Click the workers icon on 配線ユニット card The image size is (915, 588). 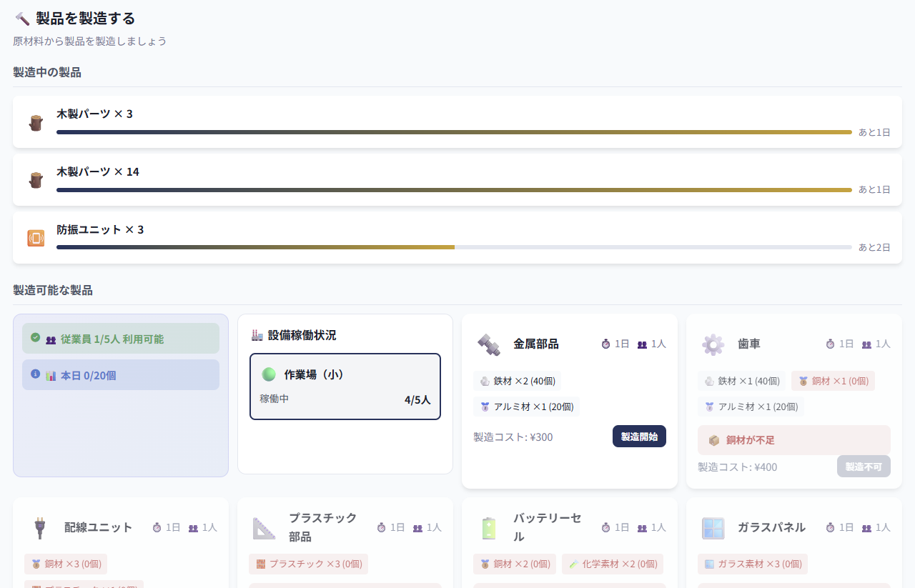(x=193, y=528)
